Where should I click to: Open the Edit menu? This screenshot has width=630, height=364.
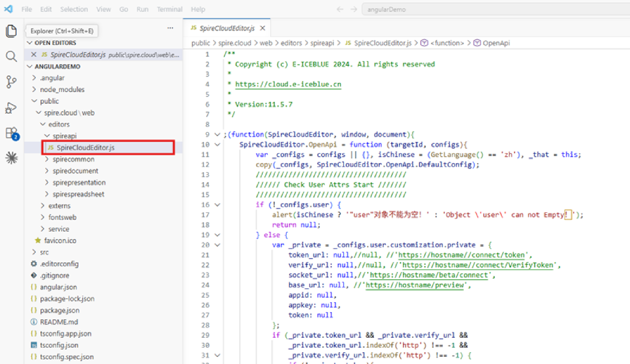click(46, 9)
